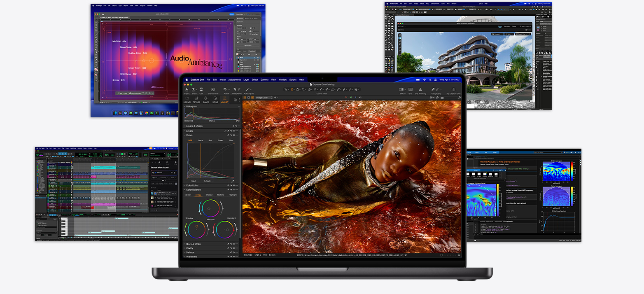Expand the Clarity panel
The image size is (644, 294).
184,248
